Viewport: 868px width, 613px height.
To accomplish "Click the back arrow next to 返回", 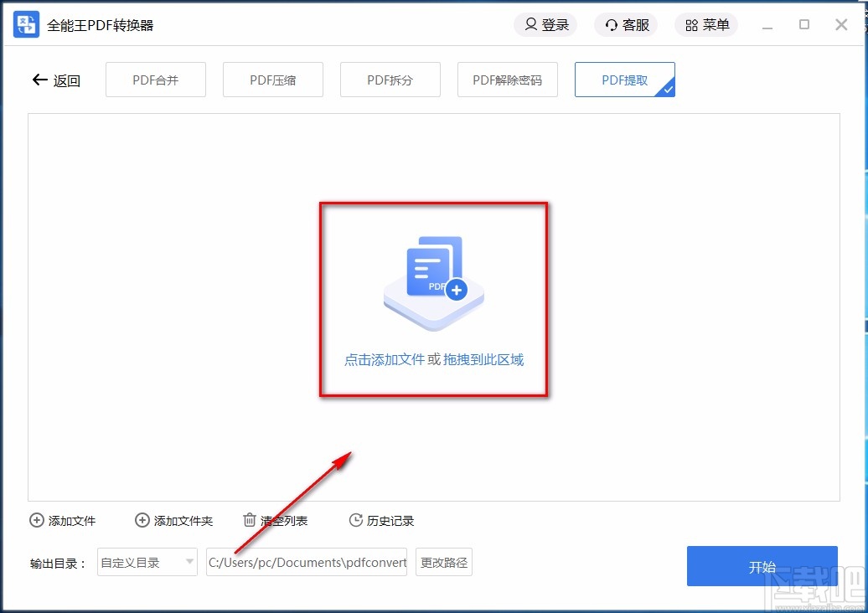I will [39, 80].
